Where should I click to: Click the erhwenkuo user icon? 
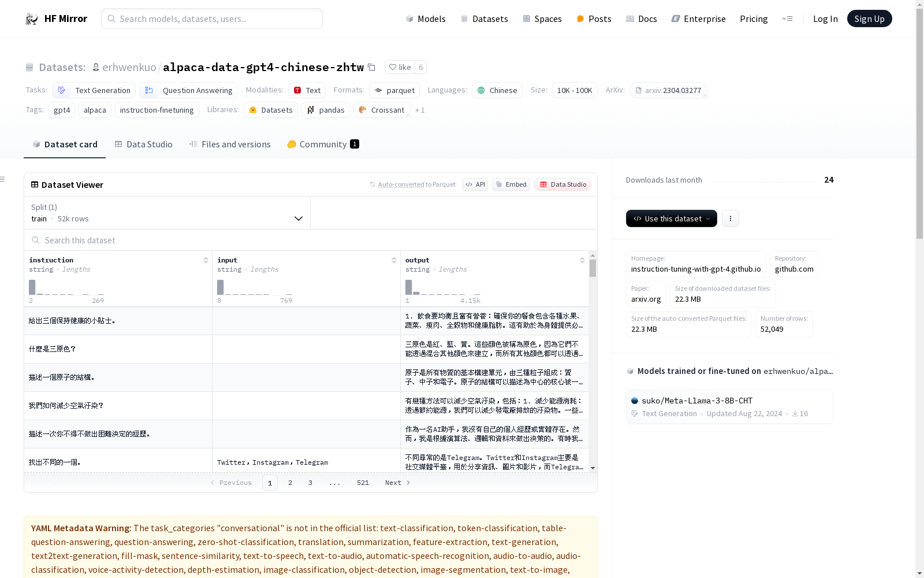coord(96,68)
